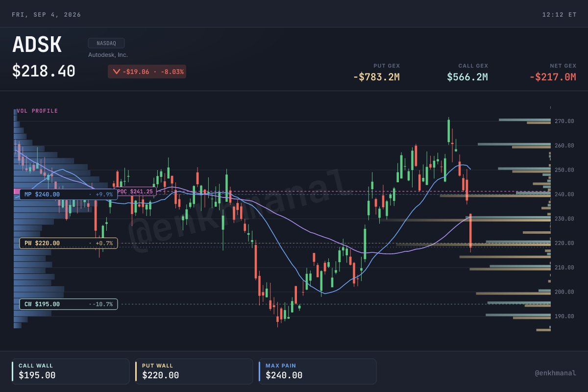Viewport: 588px width, 392px height.
Task: Click the NET GEX heading
Action: pyautogui.click(x=563, y=66)
